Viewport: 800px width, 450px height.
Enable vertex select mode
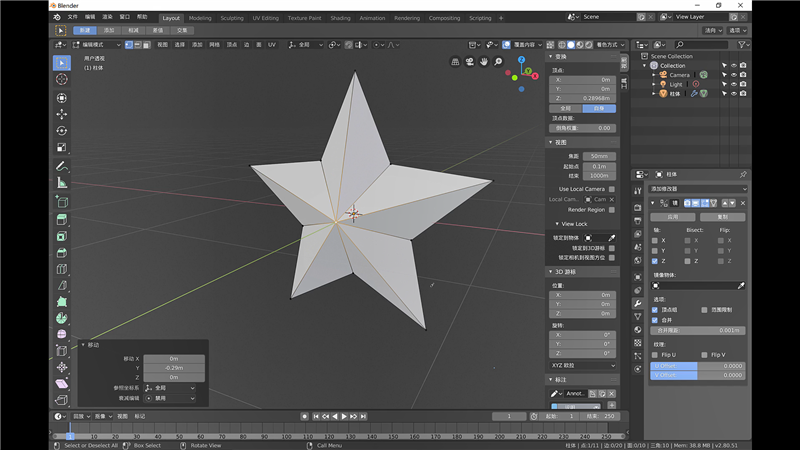pyautogui.click(x=129, y=45)
